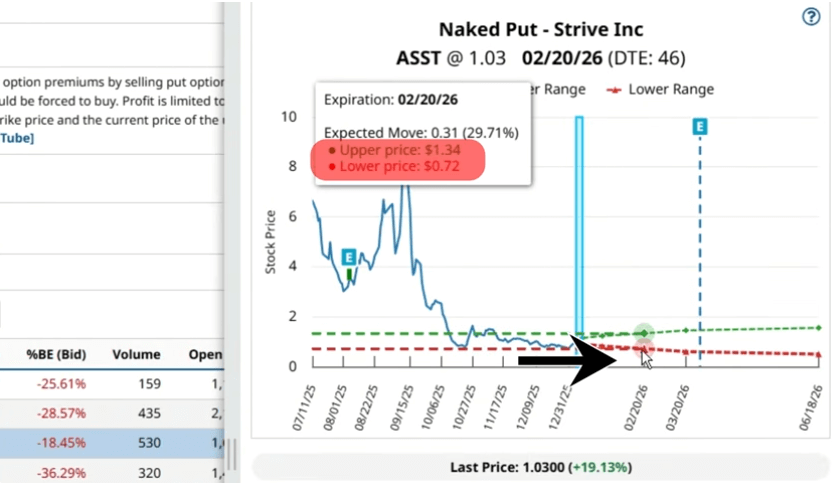
Task: Click the past earnings E marker on price line
Action: click(x=349, y=257)
